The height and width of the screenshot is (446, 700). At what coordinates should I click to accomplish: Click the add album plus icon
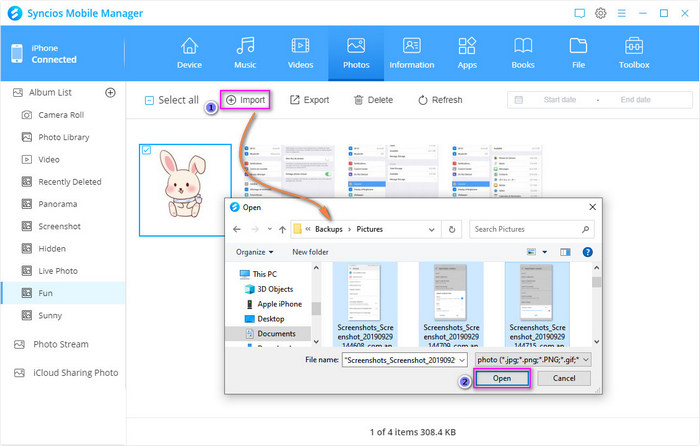[110, 93]
